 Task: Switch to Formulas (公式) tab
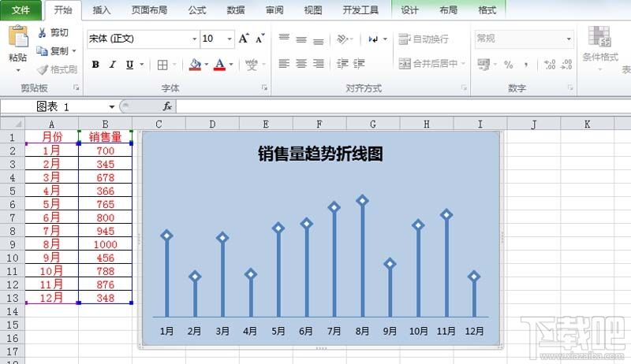[x=197, y=10]
